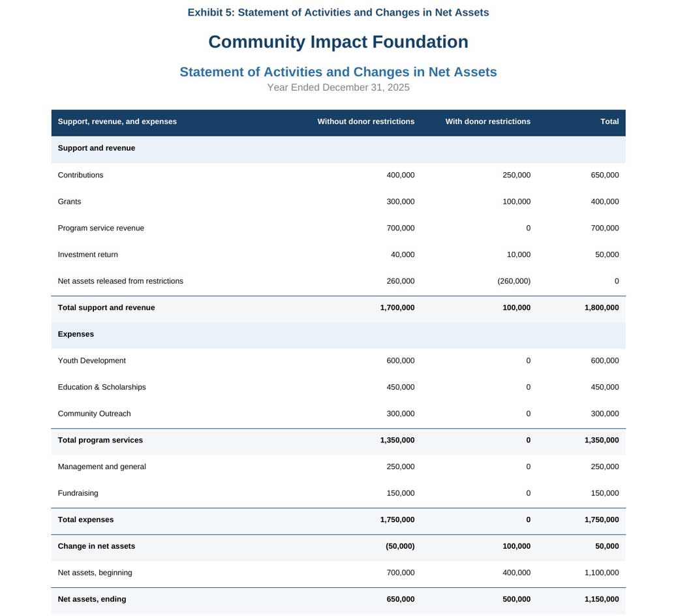Click the Contributions total value 650,000
676x616 pixels.
tap(604, 175)
